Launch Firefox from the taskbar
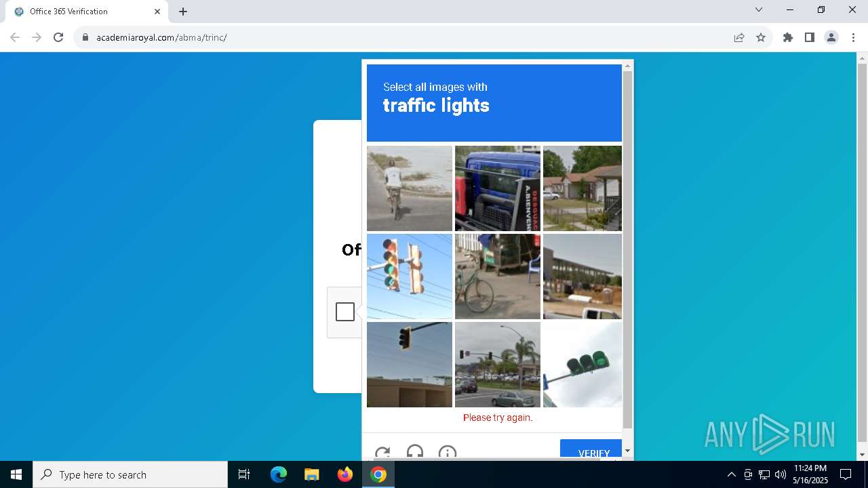Image resolution: width=868 pixels, height=488 pixels. tap(345, 474)
